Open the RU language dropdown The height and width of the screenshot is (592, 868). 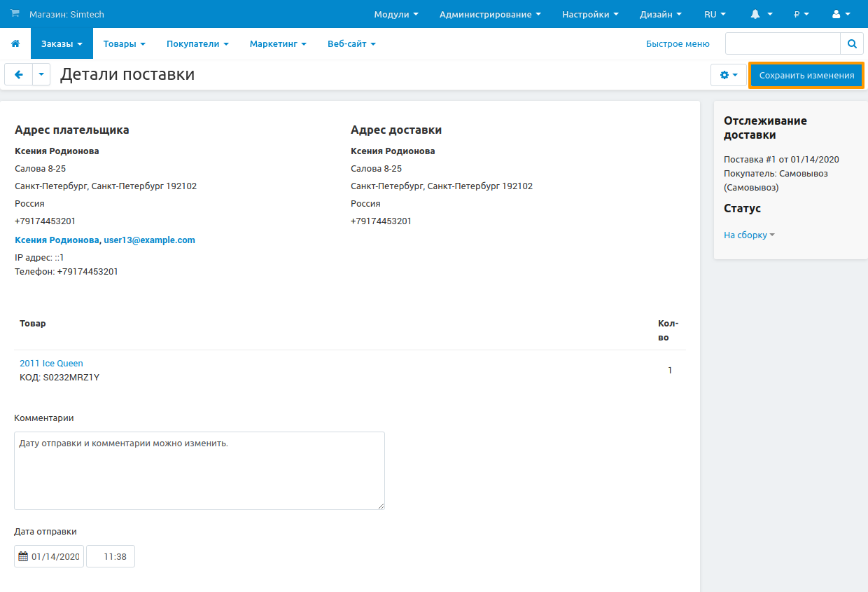coord(715,14)
